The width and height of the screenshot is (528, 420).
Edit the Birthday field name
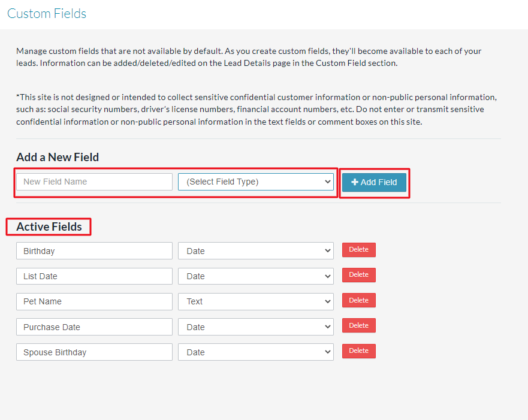click(x=94, y=251)
